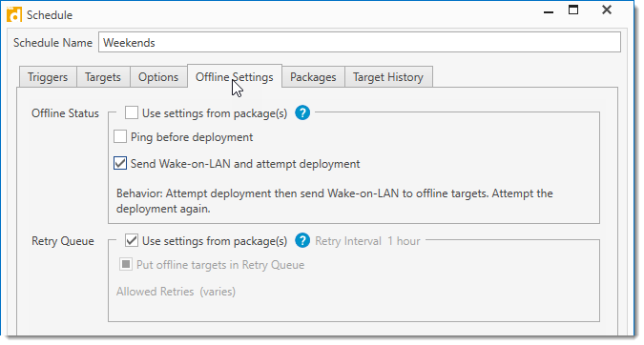Open the Triggers tab

(48, 77)
